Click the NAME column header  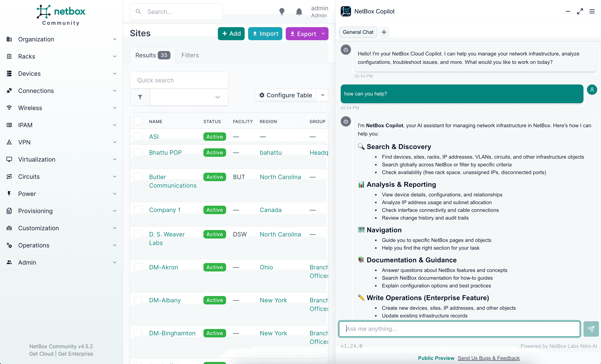(x=156, y=121)
